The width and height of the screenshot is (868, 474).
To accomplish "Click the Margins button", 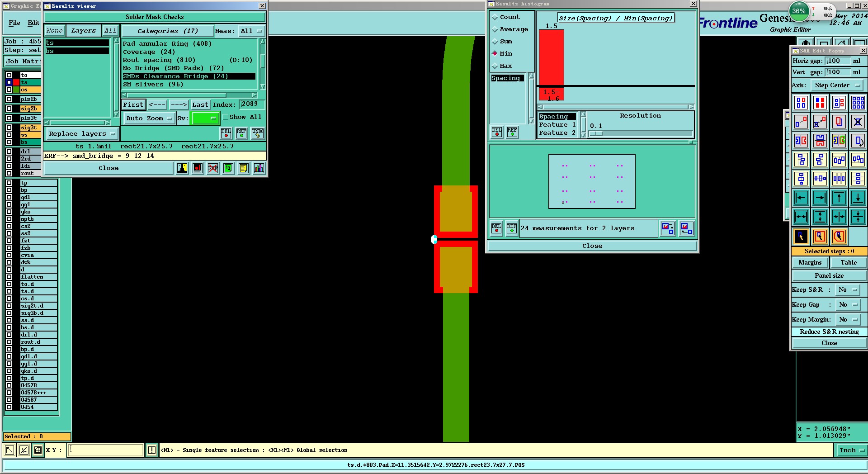I will point(810,263).
